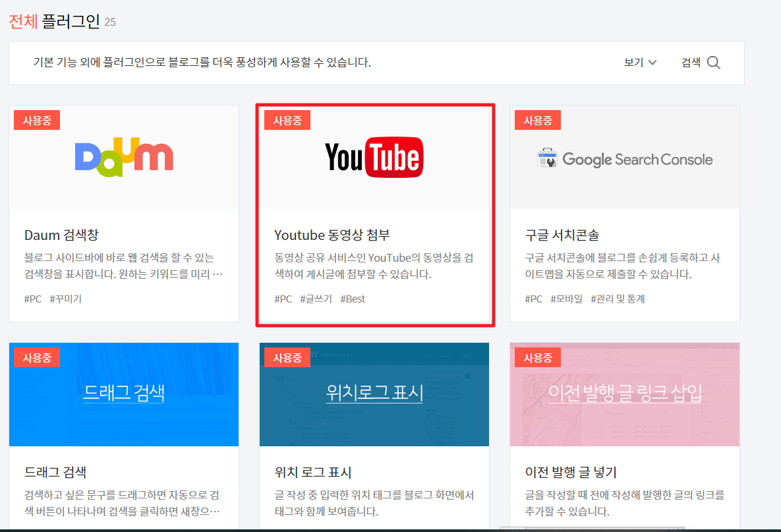781x532 pixels.
Task: Click the 이전 발행 글 링크 삽입 banner
Action: click(625, 394)
